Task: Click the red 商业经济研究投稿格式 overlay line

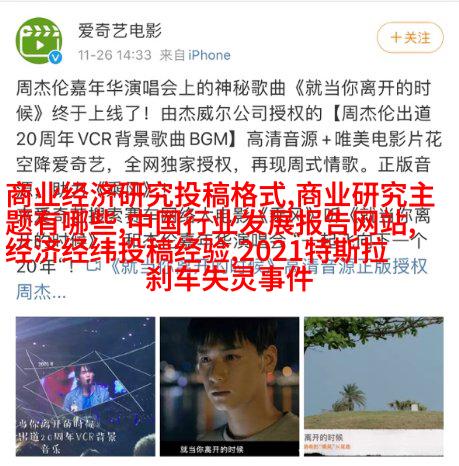Action: (145, 196)
